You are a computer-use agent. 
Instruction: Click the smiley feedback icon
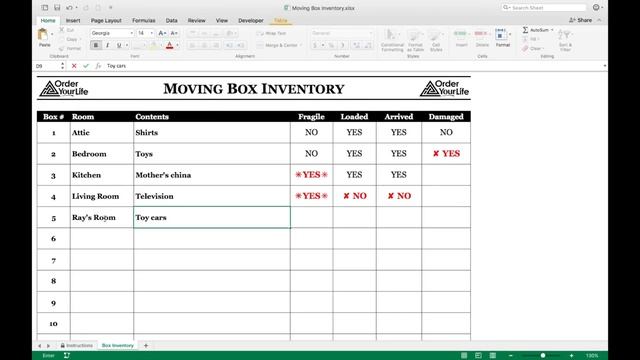tap(596, 7)
